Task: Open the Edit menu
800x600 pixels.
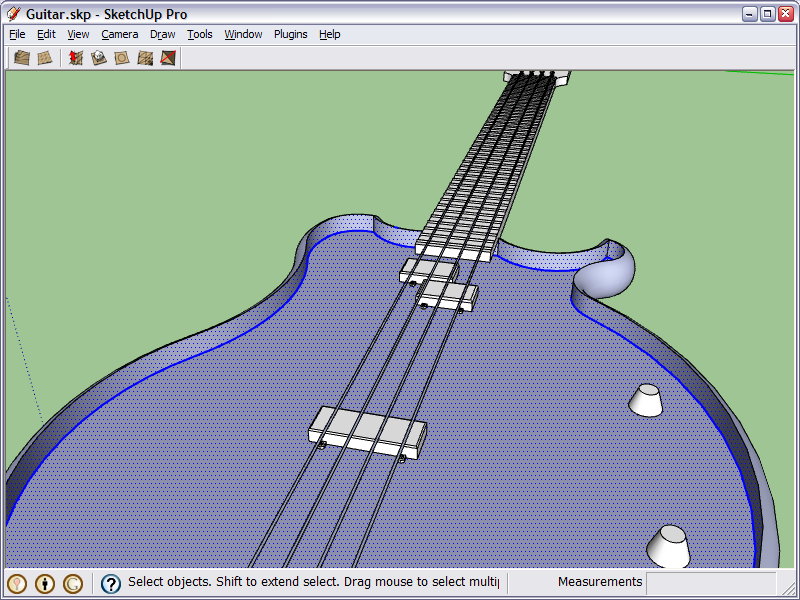Action: point(46,34)
